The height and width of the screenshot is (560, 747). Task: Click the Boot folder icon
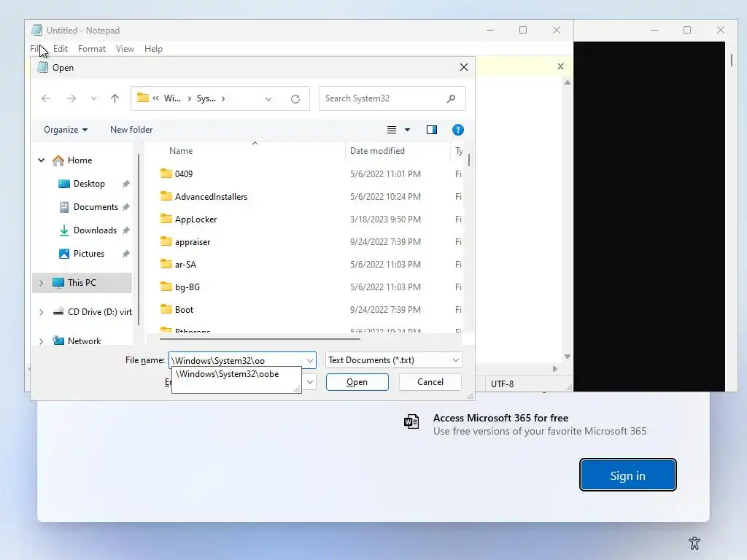(166, 309)
